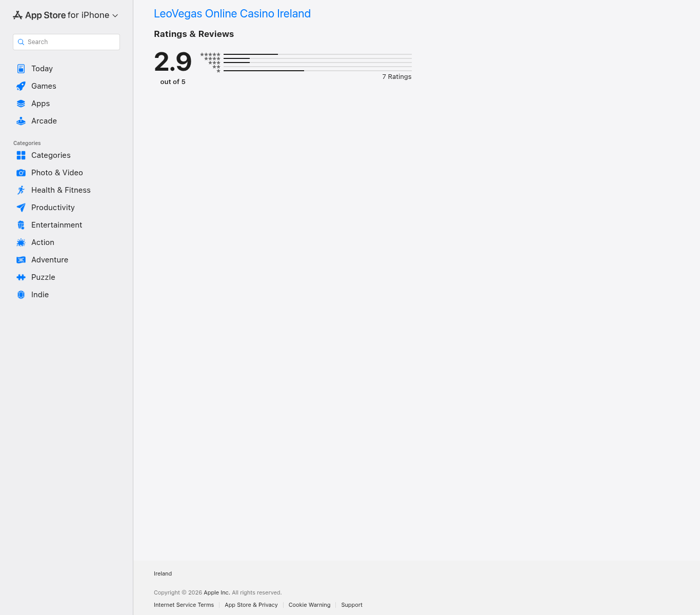Click the Puzzle piece icon
Viewport: 700px width, 615px height.
21,277
